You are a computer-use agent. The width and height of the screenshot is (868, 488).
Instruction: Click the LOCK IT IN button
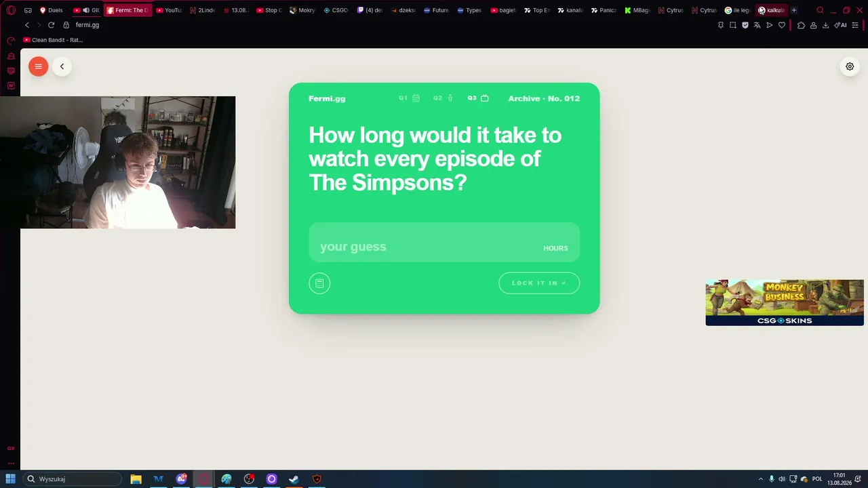(x=539, y=283)
